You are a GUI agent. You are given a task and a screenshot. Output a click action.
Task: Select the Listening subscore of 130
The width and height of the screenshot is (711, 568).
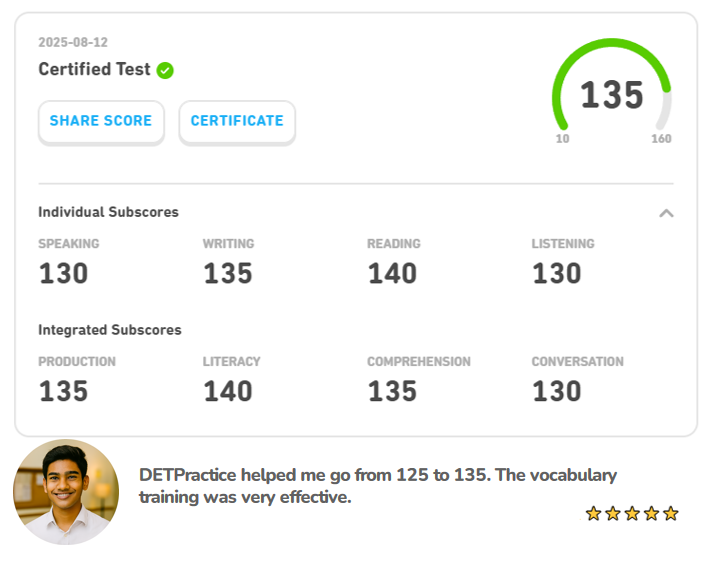(x=557, y=273)
